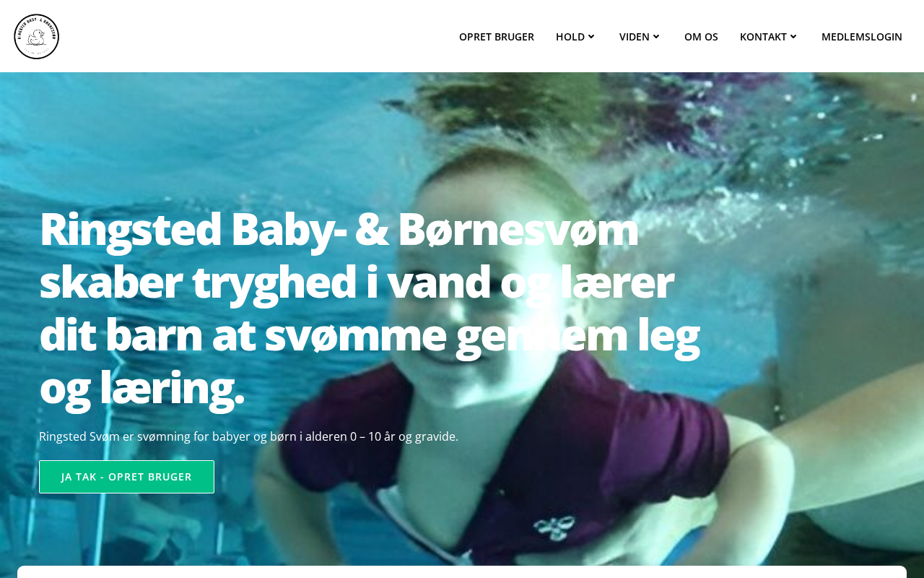Image resolution: width=924 pixels, height=578 pixels.
Task: Open the MEDLEMSLOGIN link
Action: [862, 37]
